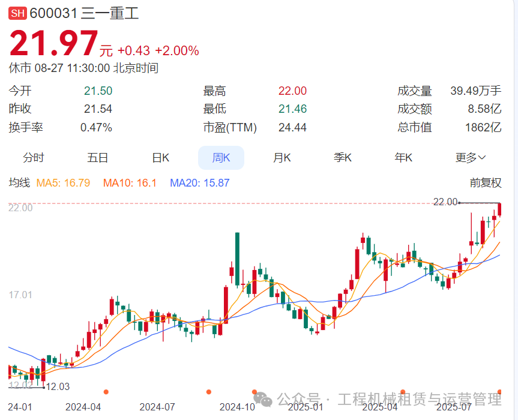Click the 换手率 value 0.47%
Image resolution: width=518 pixels, height=420 pixels.
96,127
